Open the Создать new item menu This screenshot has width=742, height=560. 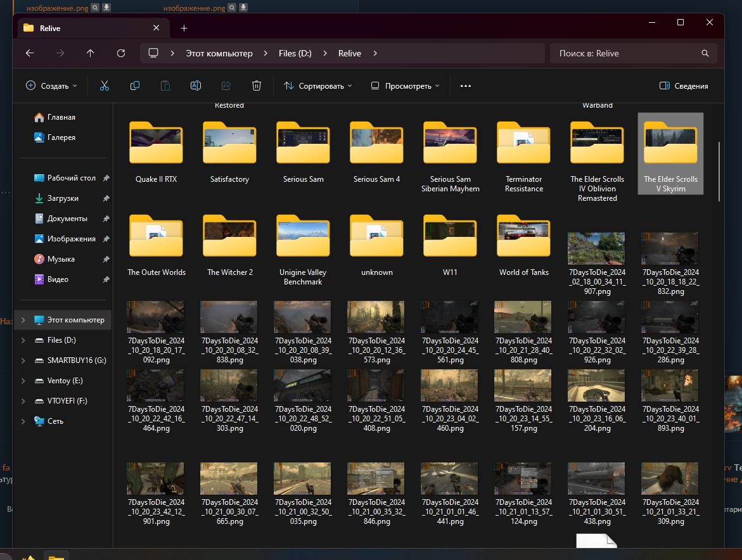tap(51, 86)
